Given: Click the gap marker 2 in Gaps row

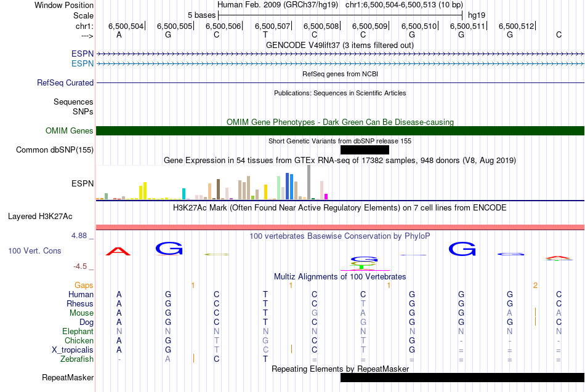Looking at the screenshot, I should coord(535,286).
